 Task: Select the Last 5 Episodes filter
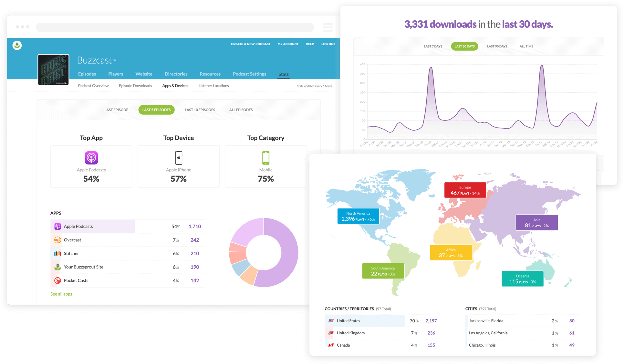[156, 110]
